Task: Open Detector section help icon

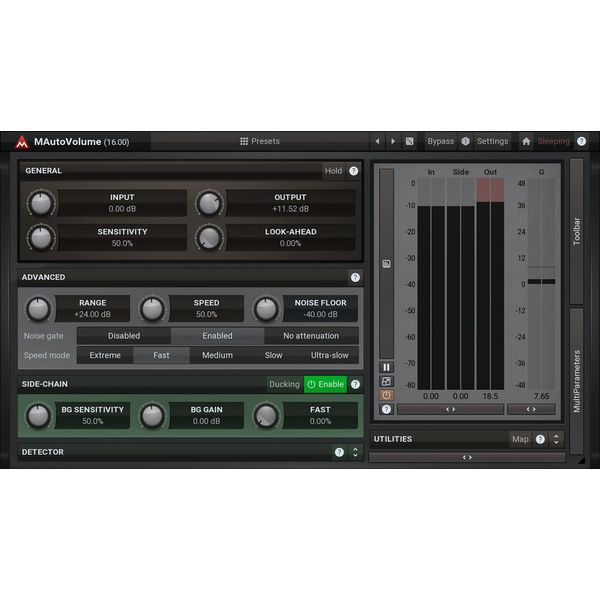Action: tap(339, 453)
